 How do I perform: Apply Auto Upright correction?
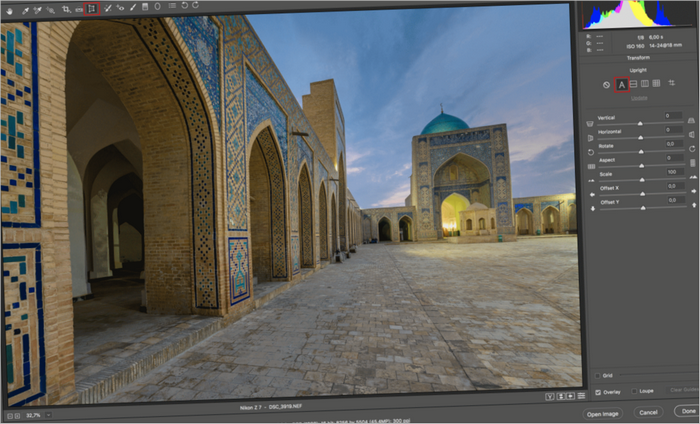pos(621,84)
